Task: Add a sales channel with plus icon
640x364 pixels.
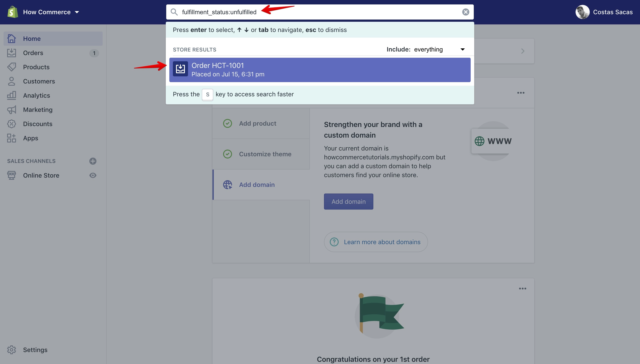Action: 93,161
